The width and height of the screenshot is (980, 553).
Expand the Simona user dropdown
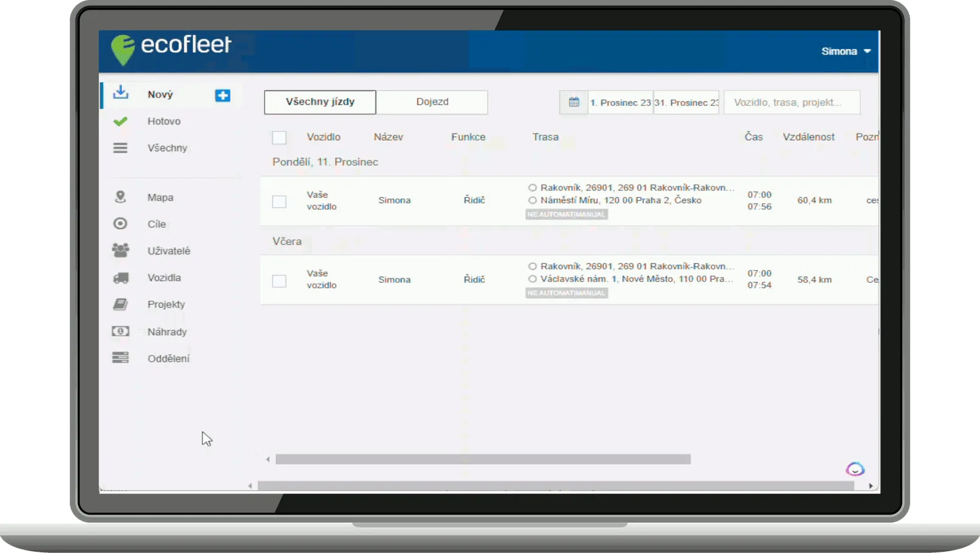tap(846, 51)
